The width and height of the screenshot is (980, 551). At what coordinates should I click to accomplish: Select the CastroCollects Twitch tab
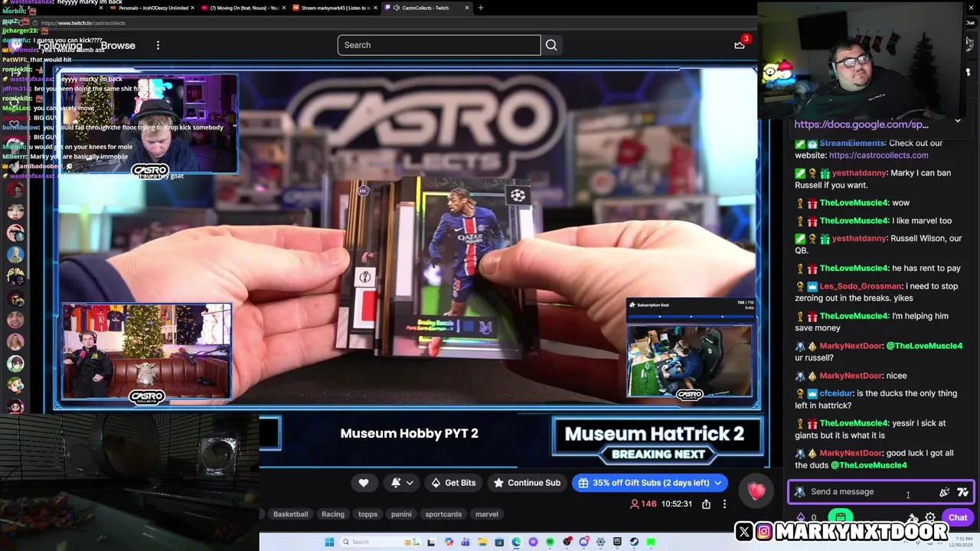click(426, 8)
